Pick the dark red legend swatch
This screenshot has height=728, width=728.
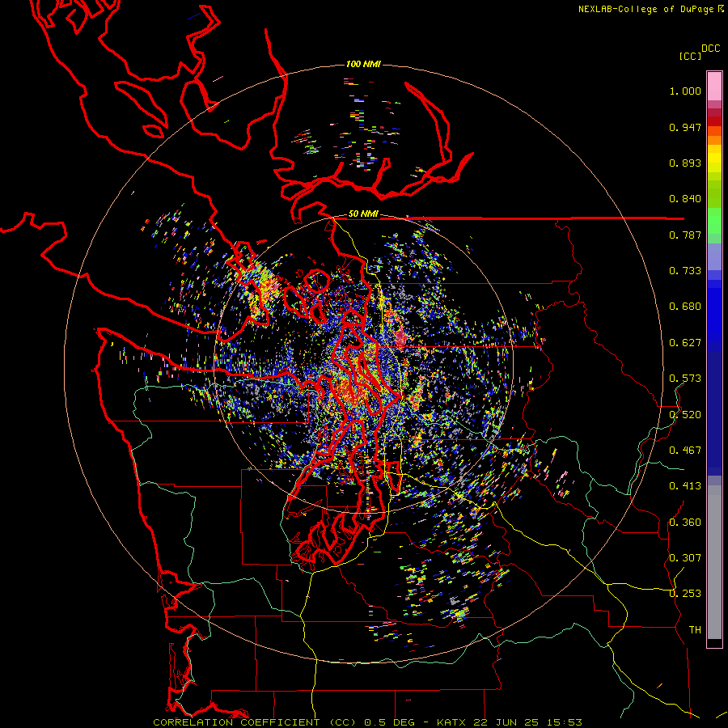pyautogui.click(x=714, y=121)
